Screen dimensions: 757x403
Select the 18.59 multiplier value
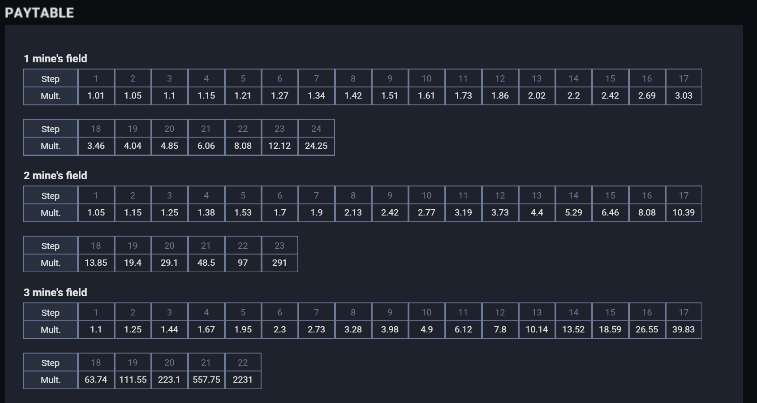(610, 330)
